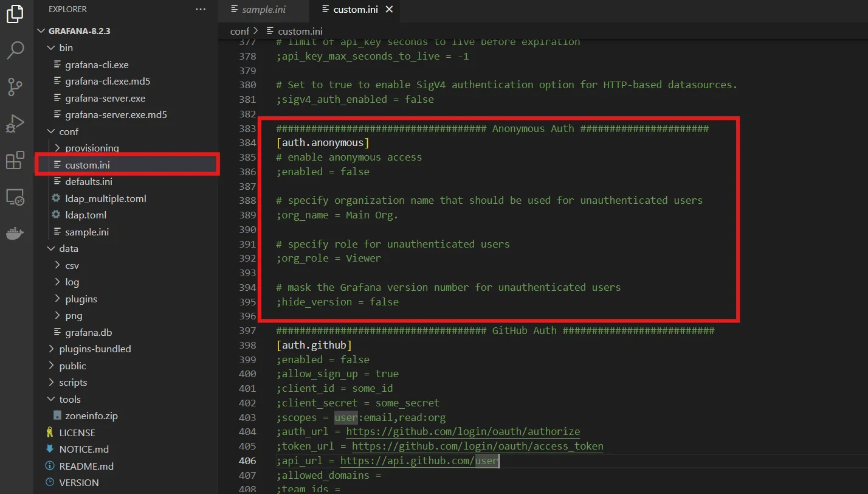Click the ;scopes = user:email,read:org line

[361, 417]
